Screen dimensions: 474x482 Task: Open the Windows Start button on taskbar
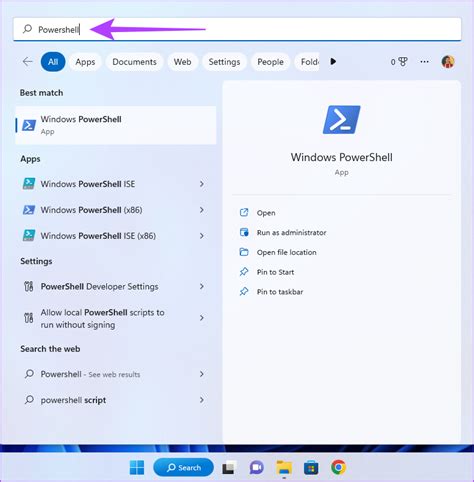(x=137, y=467)
